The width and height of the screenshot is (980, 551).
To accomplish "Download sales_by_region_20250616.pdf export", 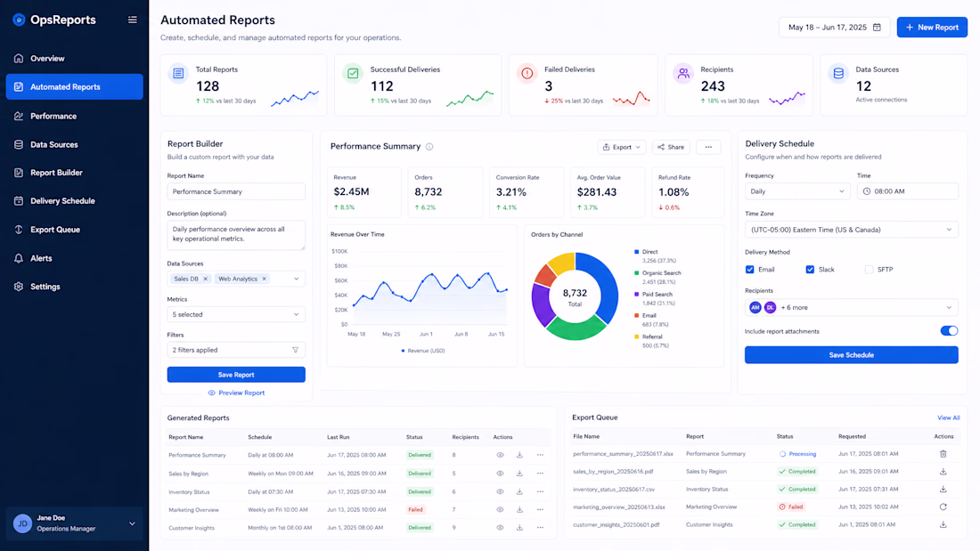I will coord(943,472).
